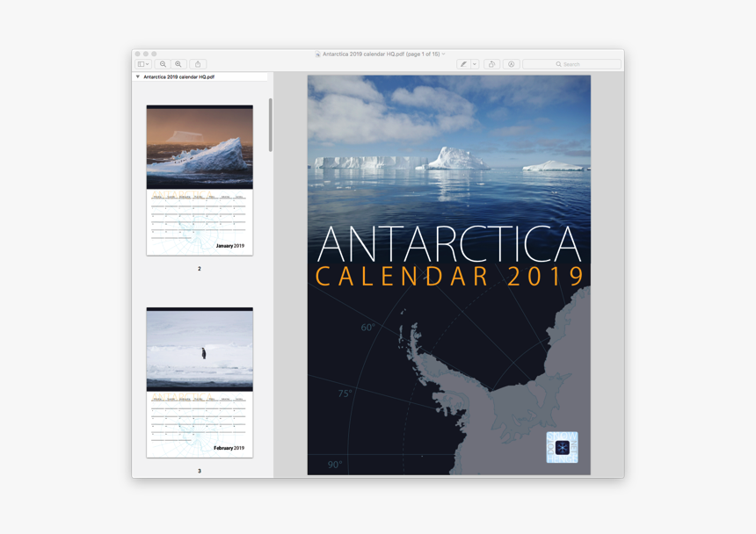Click the sidebar vertical scrollbar

click(271, 125)
